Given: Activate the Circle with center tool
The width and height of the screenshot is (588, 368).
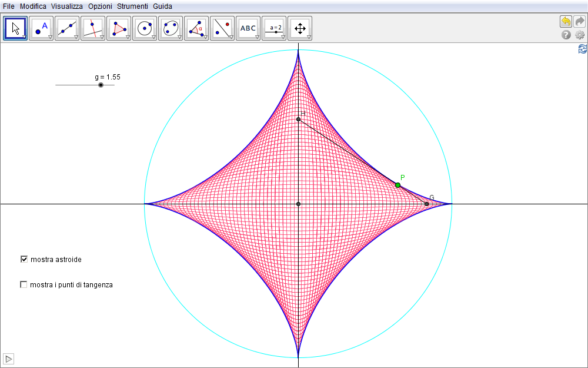Looking at the screenshot, I should (x=145, y=28).
